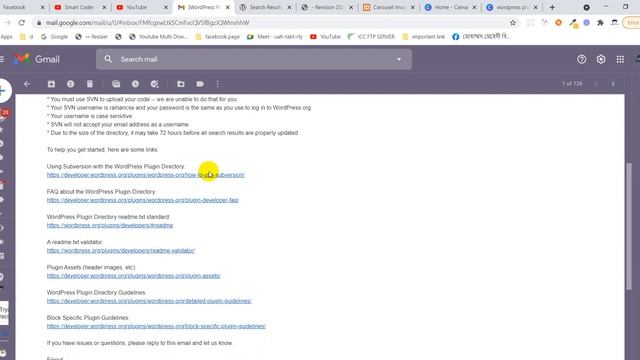The height and width of the screenshot is (360, 640).
Task: Archive this email
Action: click(x=51, y=84)
